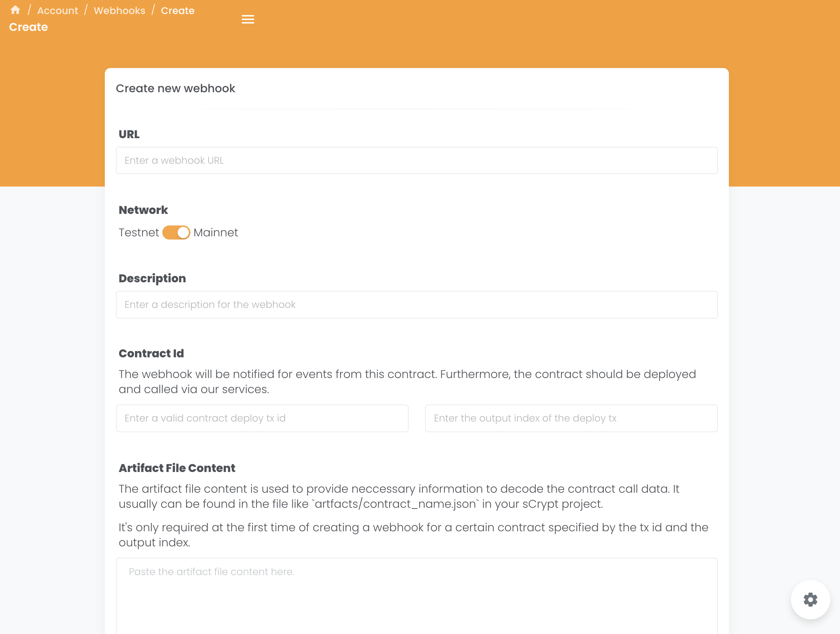The image size is (840, 634).
Task: Open the settings gear button
Action: click(810, 599)
